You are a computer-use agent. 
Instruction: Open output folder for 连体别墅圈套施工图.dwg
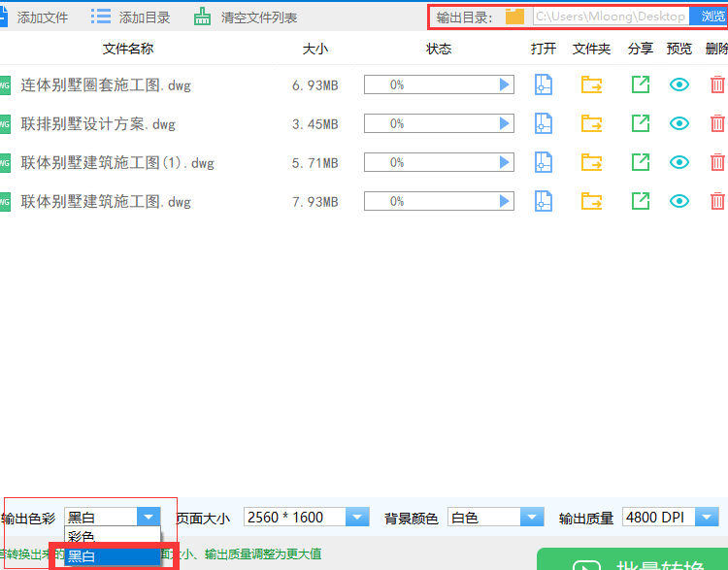591,84
